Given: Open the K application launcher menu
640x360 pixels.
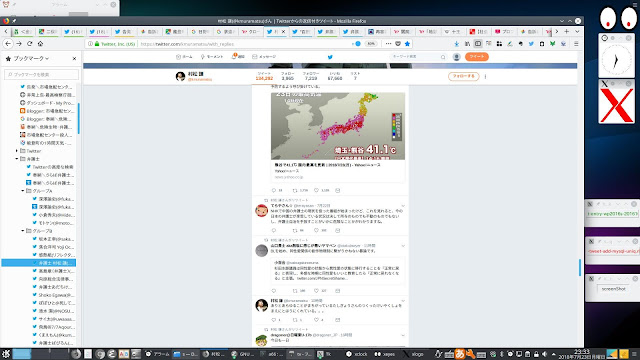Looking at the screenshot, I should (x=6, y=354).
